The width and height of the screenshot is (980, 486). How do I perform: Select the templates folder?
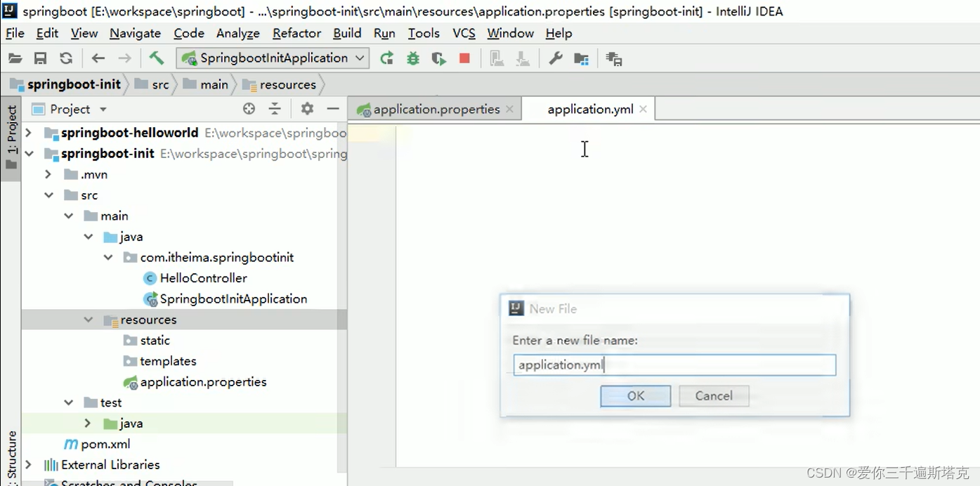tap(160, 361)
